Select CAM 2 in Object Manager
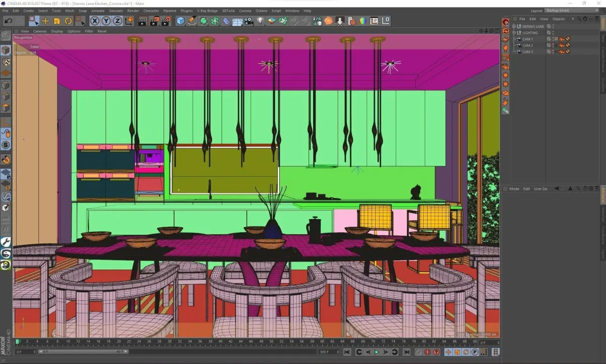The height and width of the screenshot is (364, 606). coord(528,45)
